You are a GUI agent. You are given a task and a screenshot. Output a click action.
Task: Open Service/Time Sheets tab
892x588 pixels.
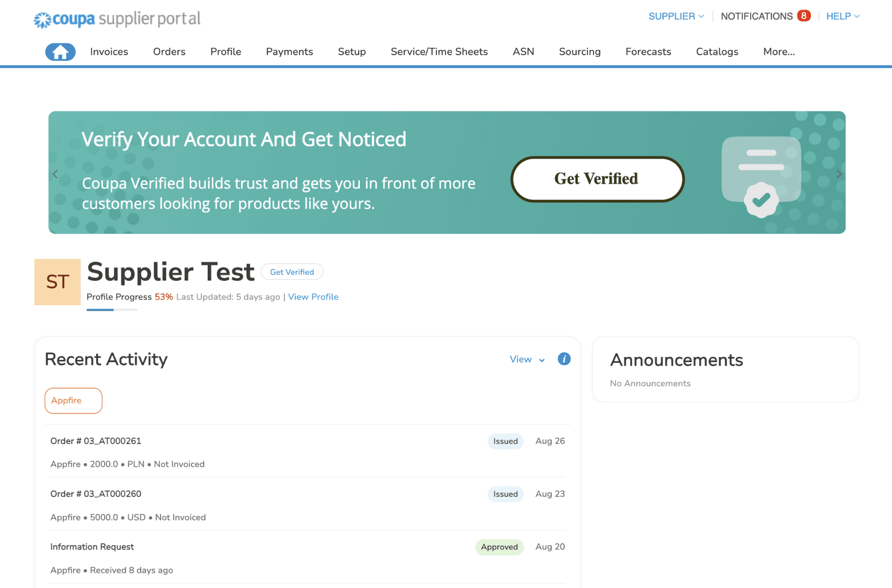point(439,52)
